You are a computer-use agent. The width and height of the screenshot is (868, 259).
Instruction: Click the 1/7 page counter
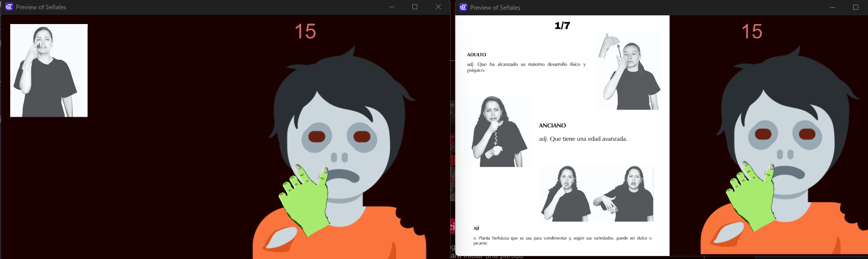[x=562, y=26]
